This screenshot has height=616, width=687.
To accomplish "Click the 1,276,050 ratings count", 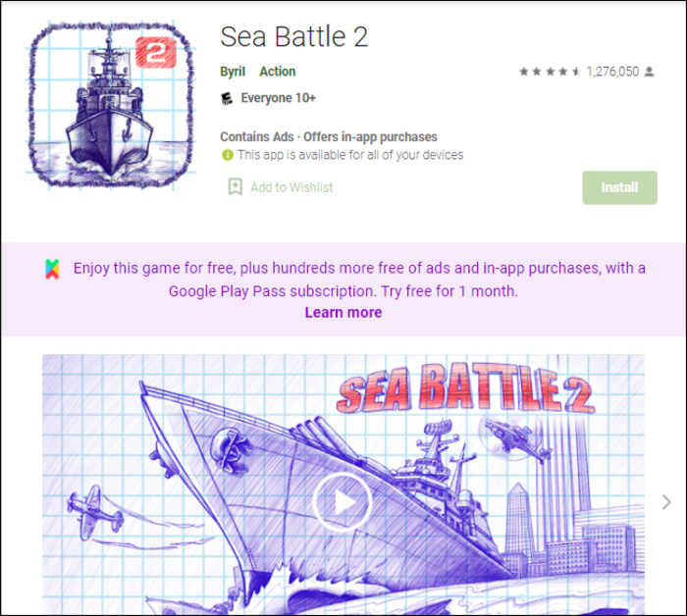I will click(612, 72).
